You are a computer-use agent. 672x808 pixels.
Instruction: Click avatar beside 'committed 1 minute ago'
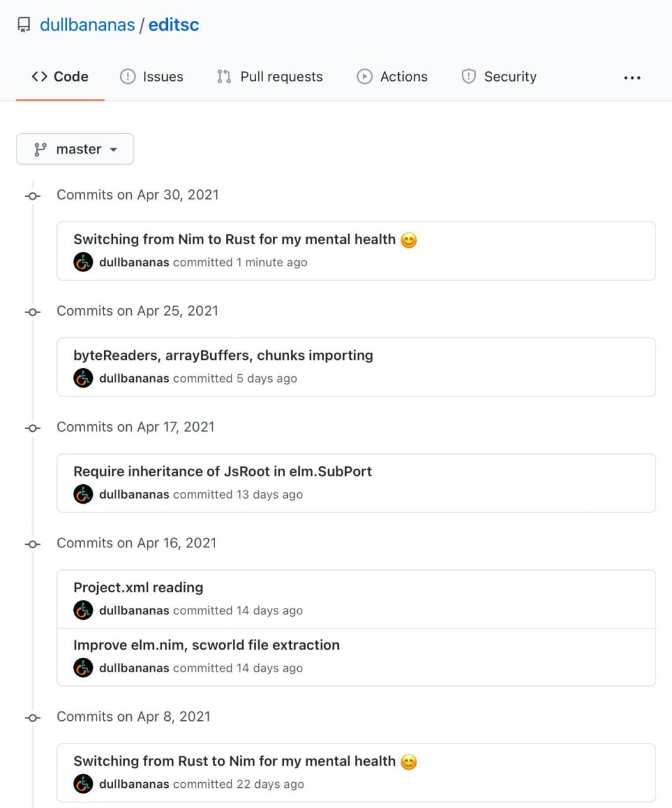click(x=83, y=262)
